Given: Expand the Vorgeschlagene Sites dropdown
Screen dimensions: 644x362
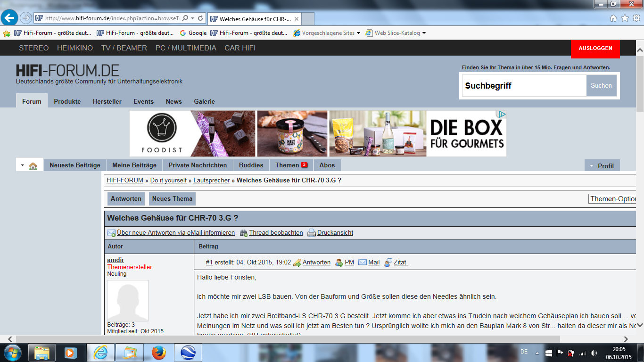Looking at the screenshot, I should [x=358, y=33].
